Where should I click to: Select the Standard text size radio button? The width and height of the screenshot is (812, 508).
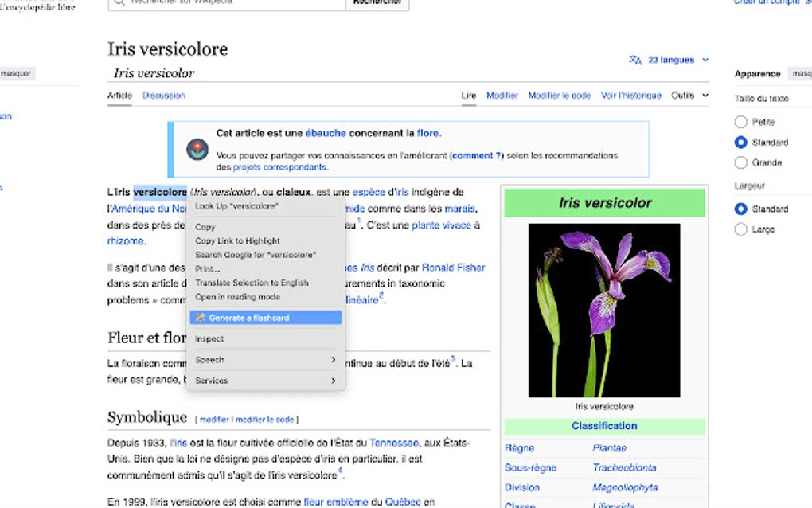pos(740,142)
